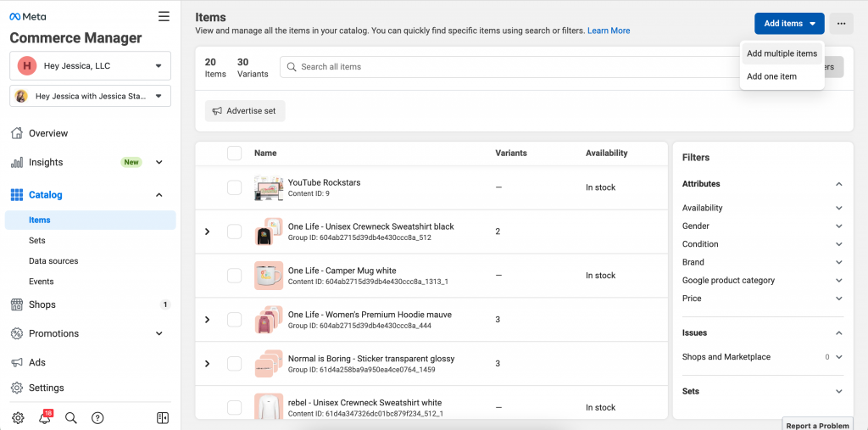Open the hamburger menu icon
Viewport: 868px width, 430px height.
coord(164,16)
